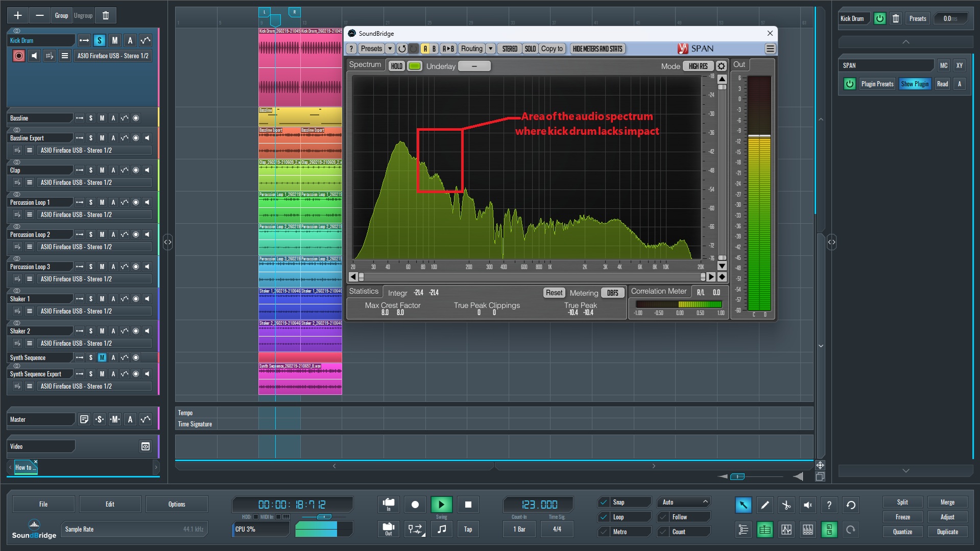
Task: Change the DBFS metering selector
Action: point(613,293)
